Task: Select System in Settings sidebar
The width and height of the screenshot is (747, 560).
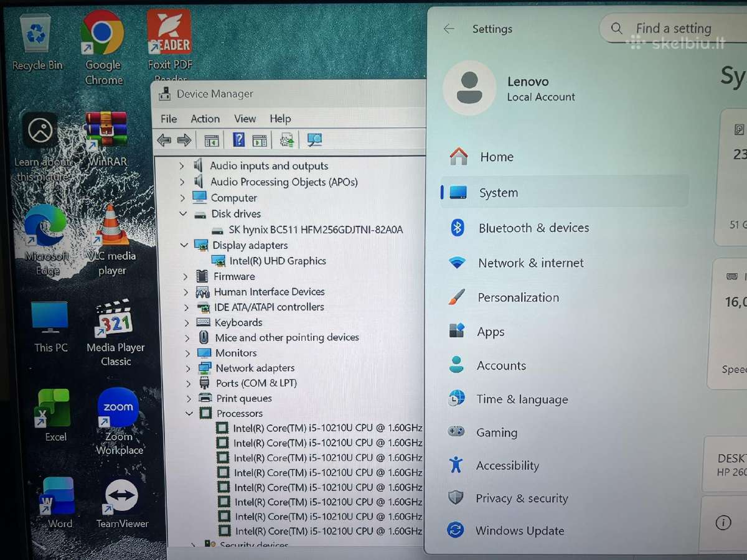Action: coord(564,192)
